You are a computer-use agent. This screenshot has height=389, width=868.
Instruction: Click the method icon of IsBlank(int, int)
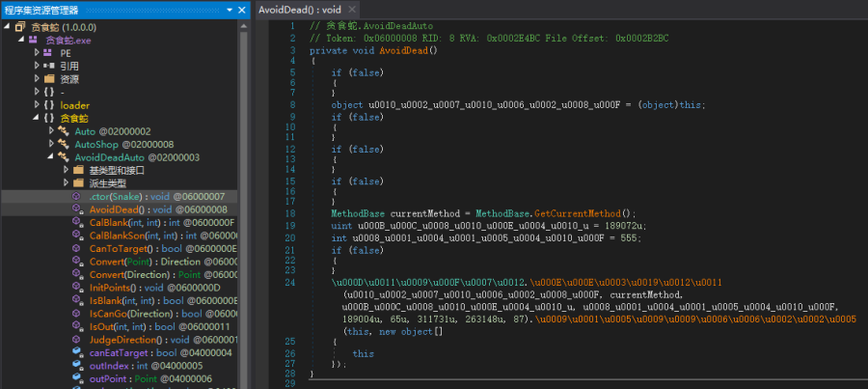click(x=77, y=300)
